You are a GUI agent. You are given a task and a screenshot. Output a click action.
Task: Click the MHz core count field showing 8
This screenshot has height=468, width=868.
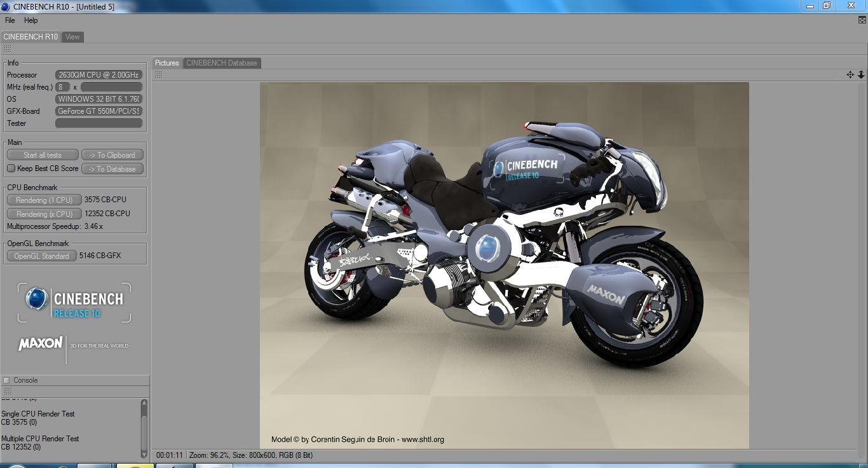coord(62,87)
